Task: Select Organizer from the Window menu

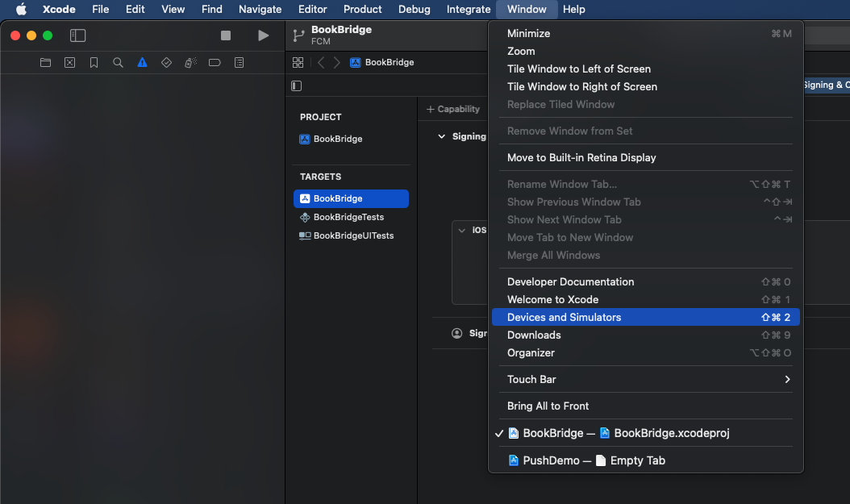Action: [x=531, y=352]
